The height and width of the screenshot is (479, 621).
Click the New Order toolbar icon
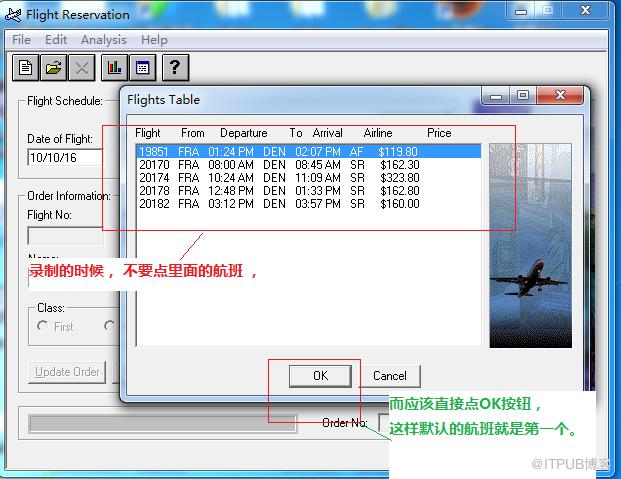(25, 68)
